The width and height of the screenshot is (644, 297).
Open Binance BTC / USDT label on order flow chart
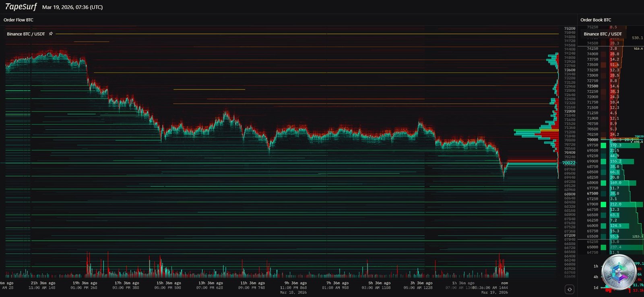click(x=26, y=34)
